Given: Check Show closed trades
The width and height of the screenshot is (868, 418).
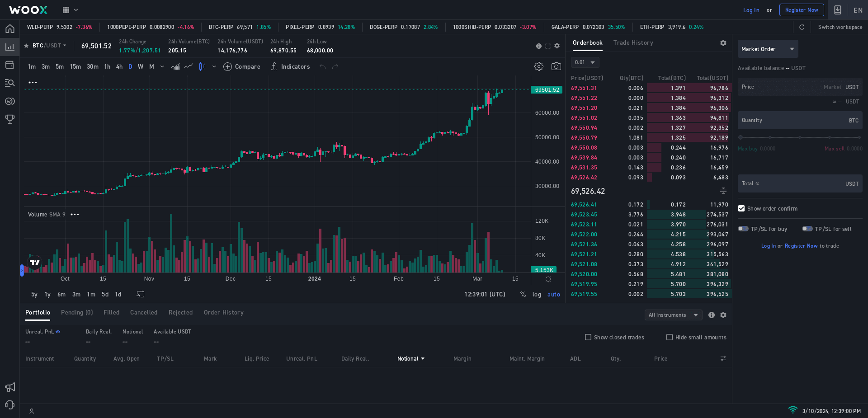Looking at the screenshot, I should 588,337.
